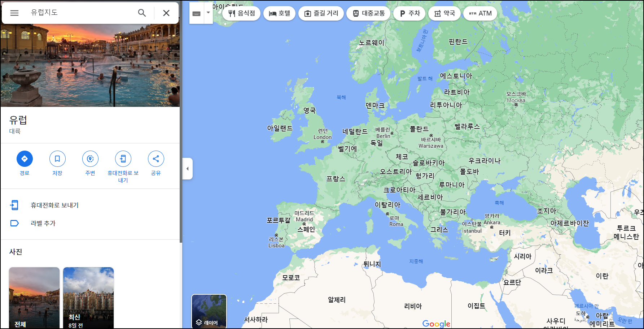Click the 영국 country label
This screenshot has height=329, width=644.
309,111
